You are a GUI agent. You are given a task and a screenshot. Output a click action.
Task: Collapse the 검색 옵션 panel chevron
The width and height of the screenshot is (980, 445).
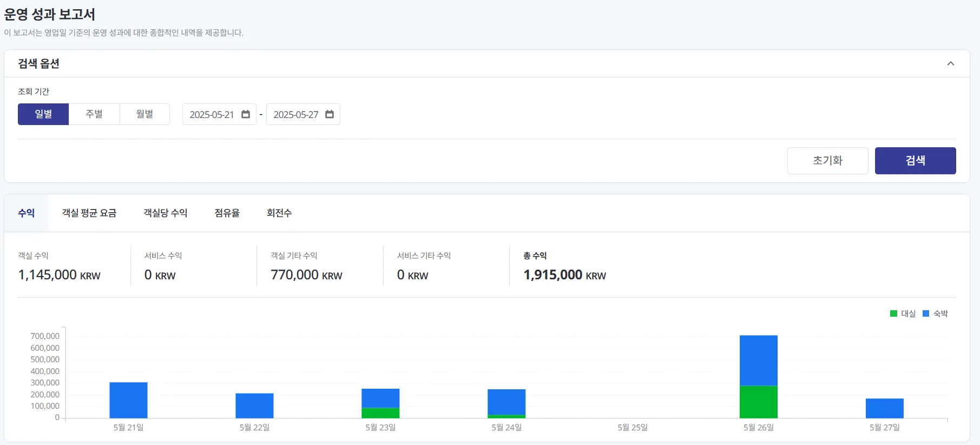(951, 64)
